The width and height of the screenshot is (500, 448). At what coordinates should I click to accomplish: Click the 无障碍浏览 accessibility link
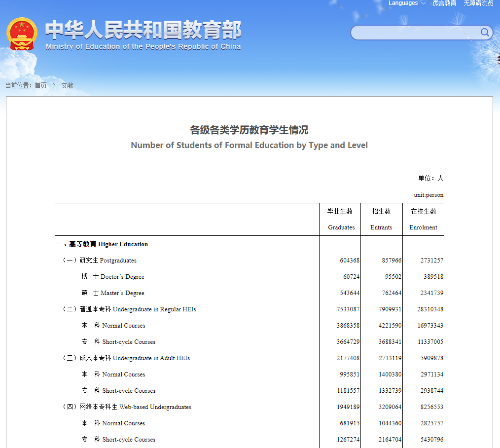point(478,3)
